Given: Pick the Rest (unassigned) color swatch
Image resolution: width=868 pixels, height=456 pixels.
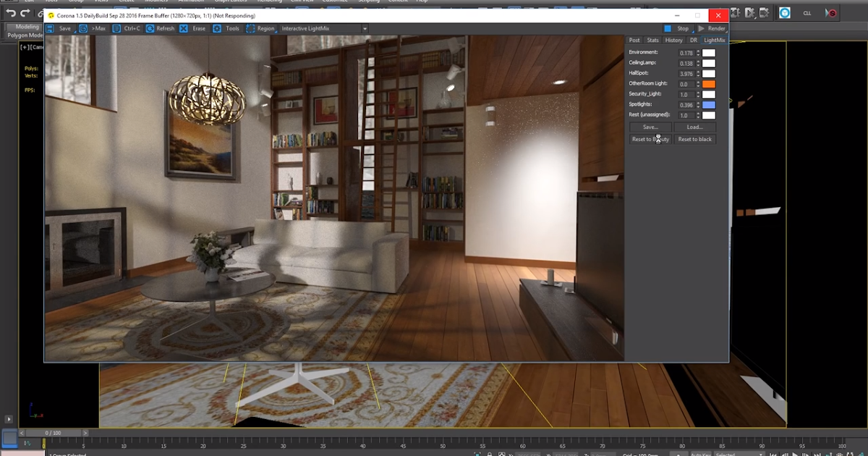Looking at the screenshot, I should tap(709, 115).
